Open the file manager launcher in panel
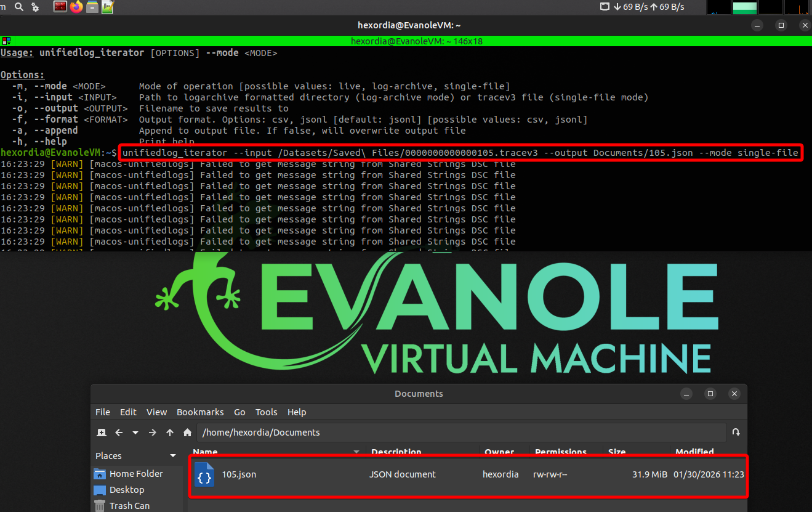 [x=92, y=7]
